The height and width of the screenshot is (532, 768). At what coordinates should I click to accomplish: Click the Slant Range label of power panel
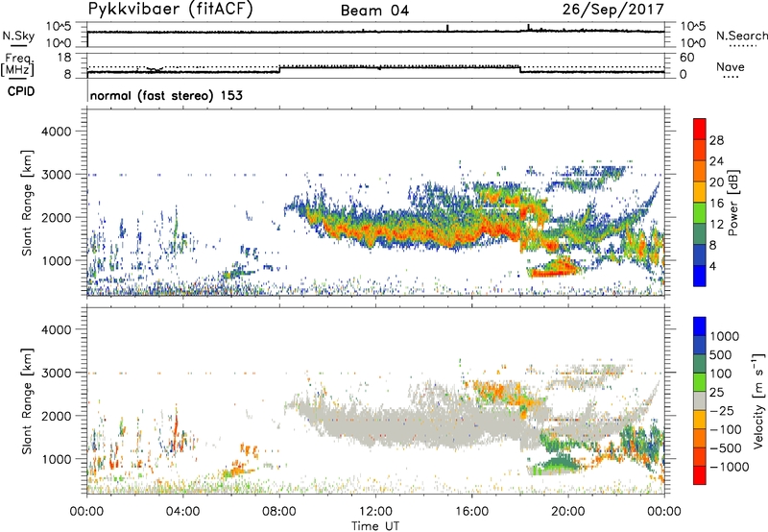coord(27,203)
